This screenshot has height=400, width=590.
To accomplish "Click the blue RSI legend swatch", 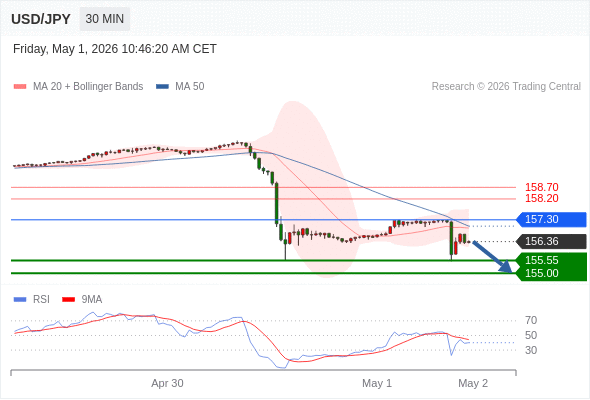I will click(20, 300).
